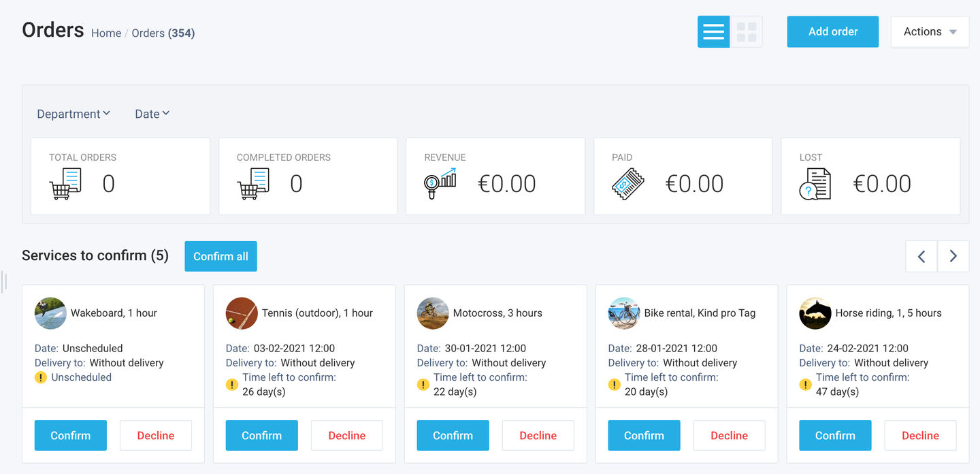Image resolution: width=980 pixels, height=474 pixels.
Task: Click the Bike rental warning icon
Action: point(615,385)
